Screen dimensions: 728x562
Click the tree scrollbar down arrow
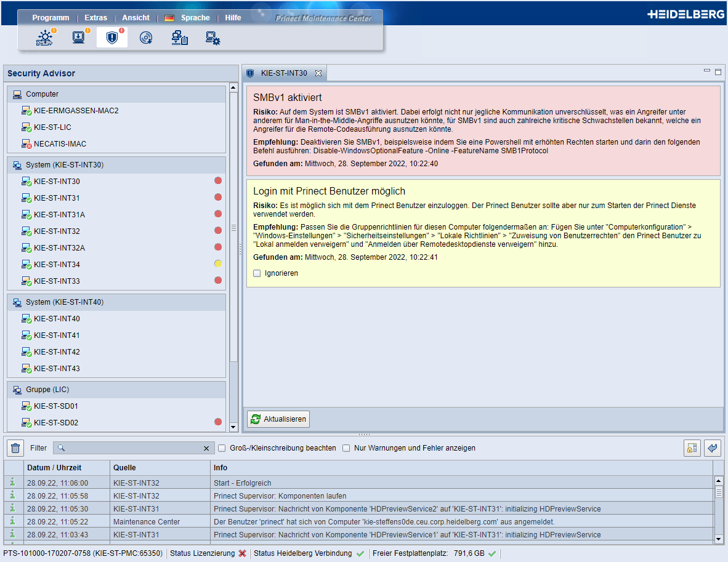pyautogui.click(x=233, y=427)
